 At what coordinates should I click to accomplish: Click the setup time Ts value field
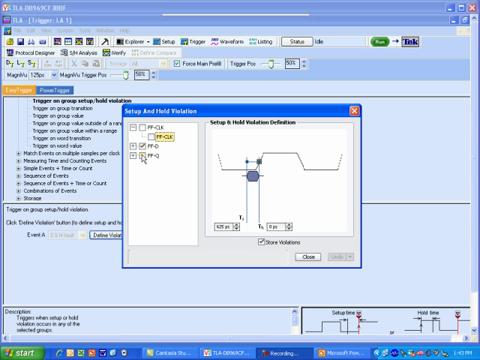point(224,227)
